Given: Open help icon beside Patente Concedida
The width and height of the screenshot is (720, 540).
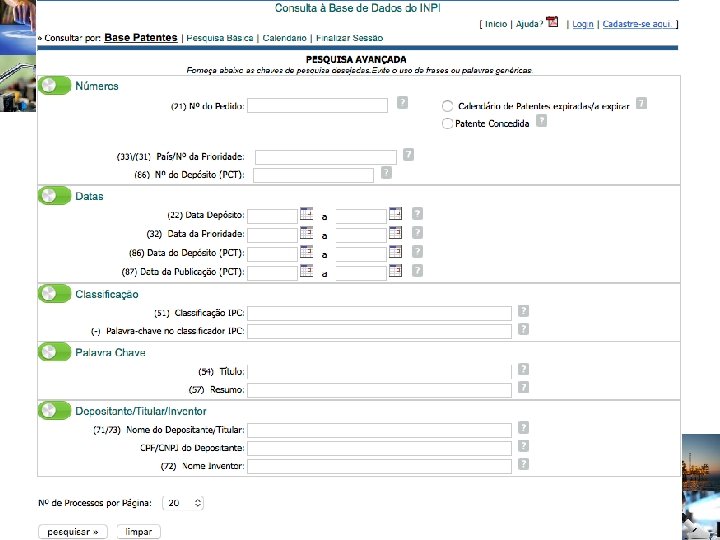Looking at the screenshot, I should click(x=542, y=121).
